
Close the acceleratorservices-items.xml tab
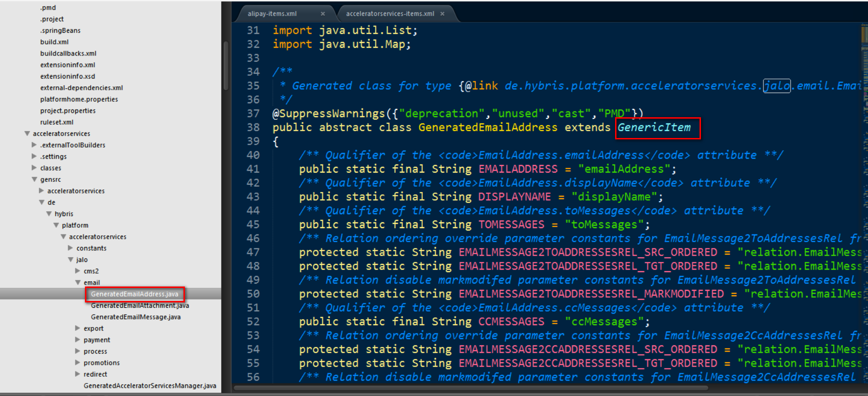[442, 14]
